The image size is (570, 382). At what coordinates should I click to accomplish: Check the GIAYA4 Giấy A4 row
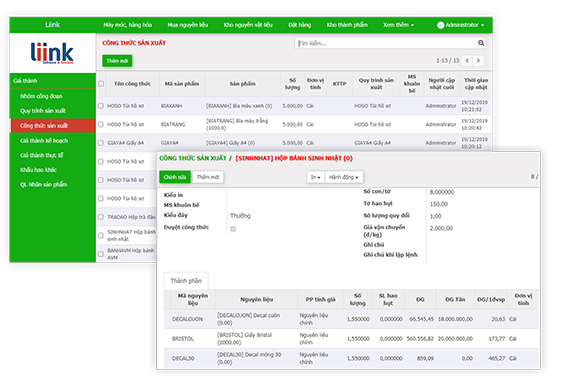[101, 143]
